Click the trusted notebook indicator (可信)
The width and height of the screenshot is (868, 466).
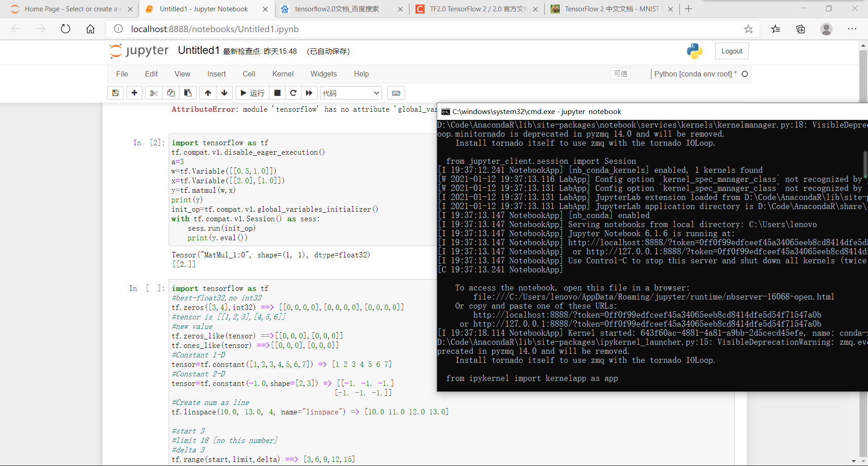[x=621, y=74]
